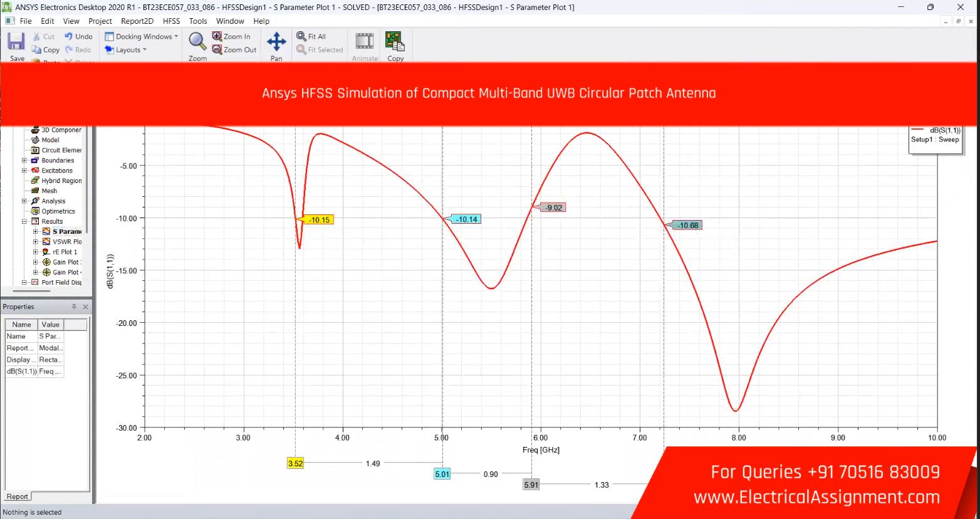This screenshot has width=980, height=519.
Task: Open the Help menu
Action: [261, 21]
